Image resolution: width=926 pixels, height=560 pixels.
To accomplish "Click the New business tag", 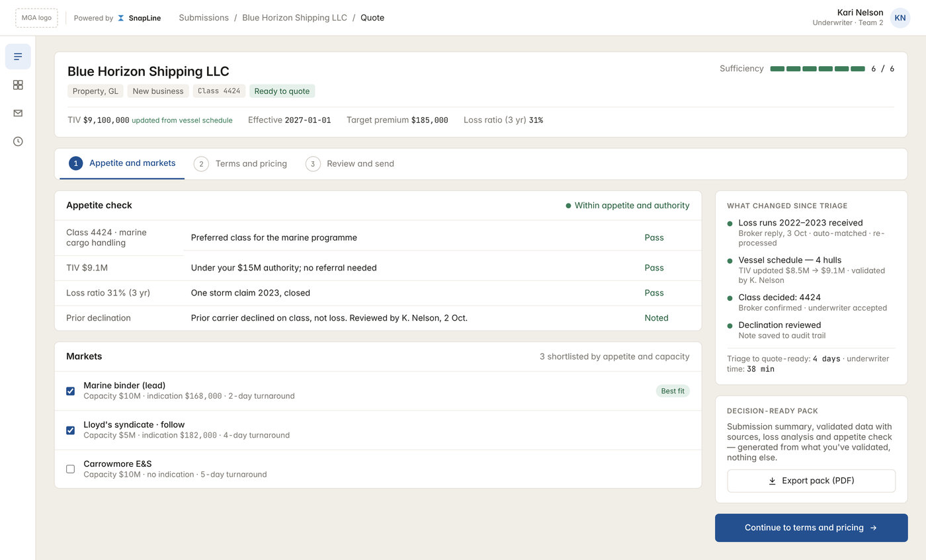I will tap(158, 91).
